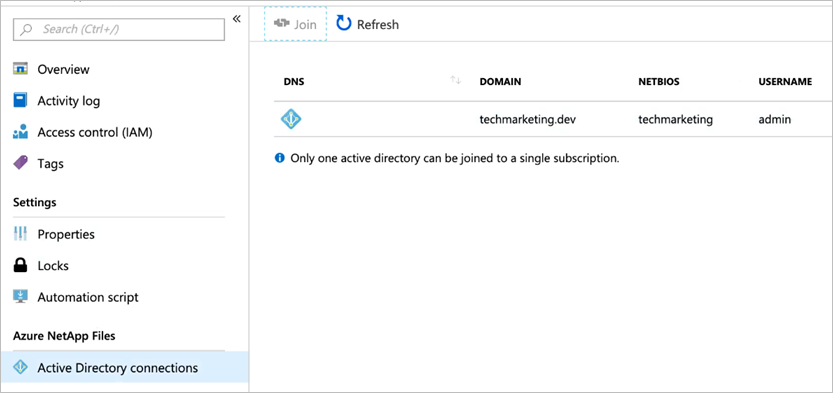Click the Join button
This screenshot has height=393, width=833.
(295, 24)
